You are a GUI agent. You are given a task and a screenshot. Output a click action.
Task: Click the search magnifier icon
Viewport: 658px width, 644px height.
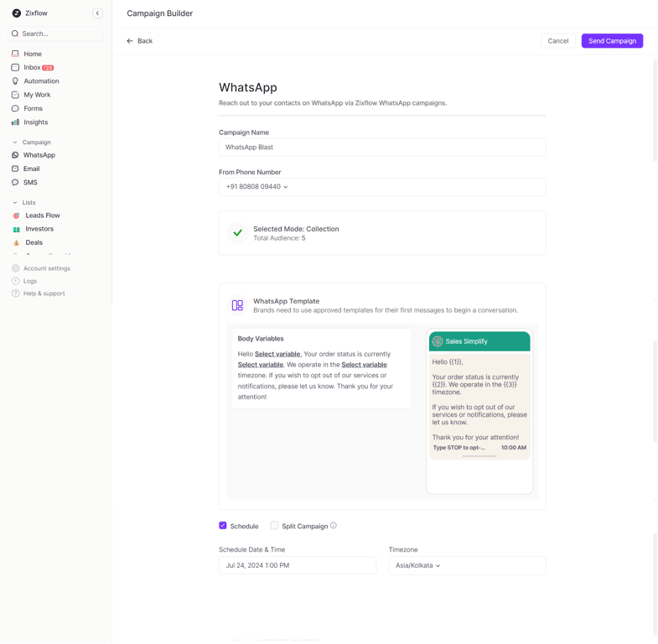click(15, 34)
